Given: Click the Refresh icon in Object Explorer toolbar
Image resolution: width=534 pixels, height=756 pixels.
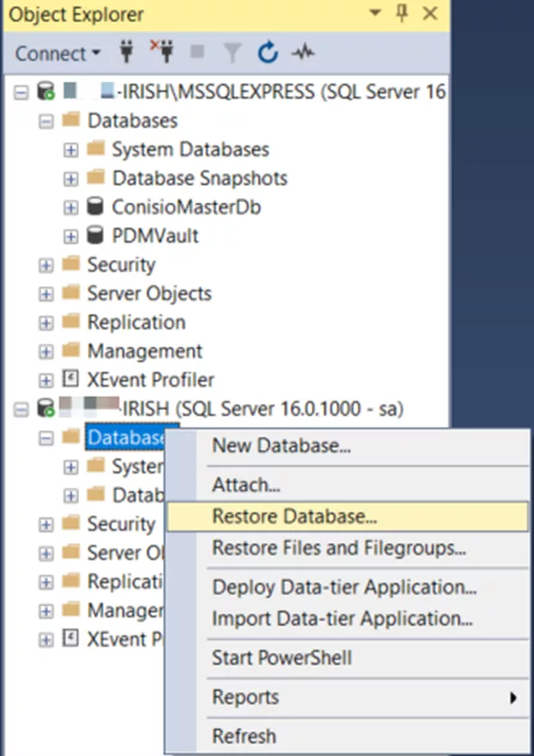Looking at the screenshot, I should pos(268,53).
